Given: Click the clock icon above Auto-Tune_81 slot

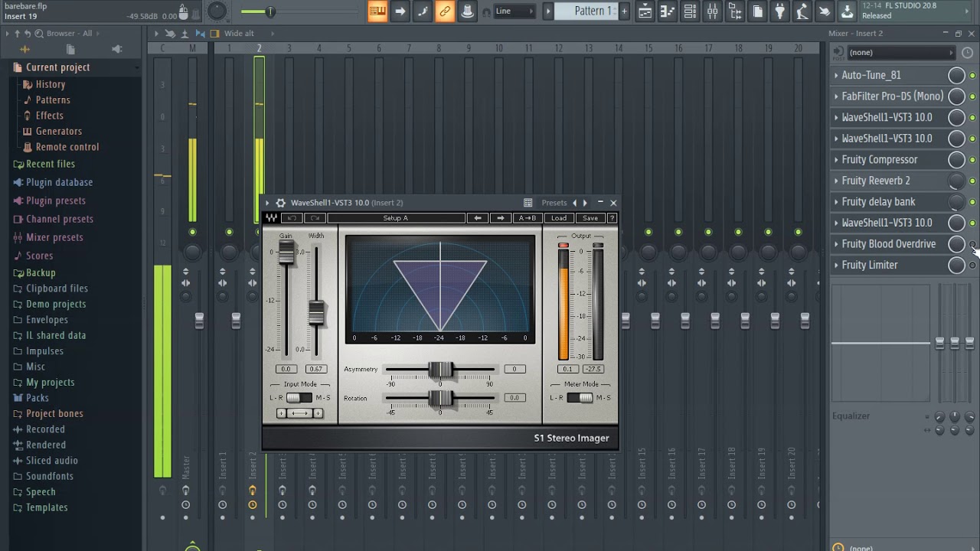Looking at the screenshot, I should 968,53.
